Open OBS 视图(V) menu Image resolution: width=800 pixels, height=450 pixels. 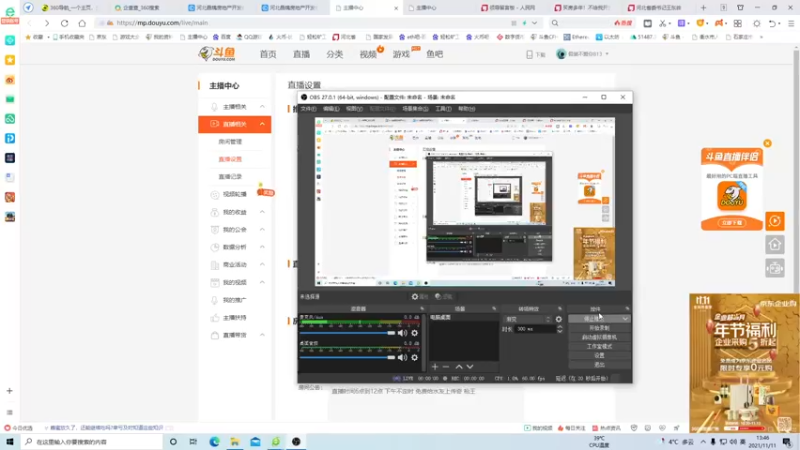354,109
